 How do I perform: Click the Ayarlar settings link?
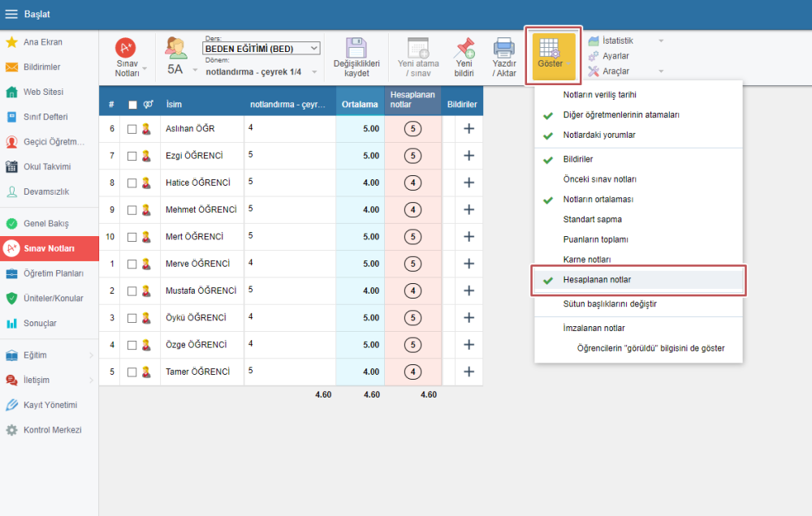pos(615,56)
